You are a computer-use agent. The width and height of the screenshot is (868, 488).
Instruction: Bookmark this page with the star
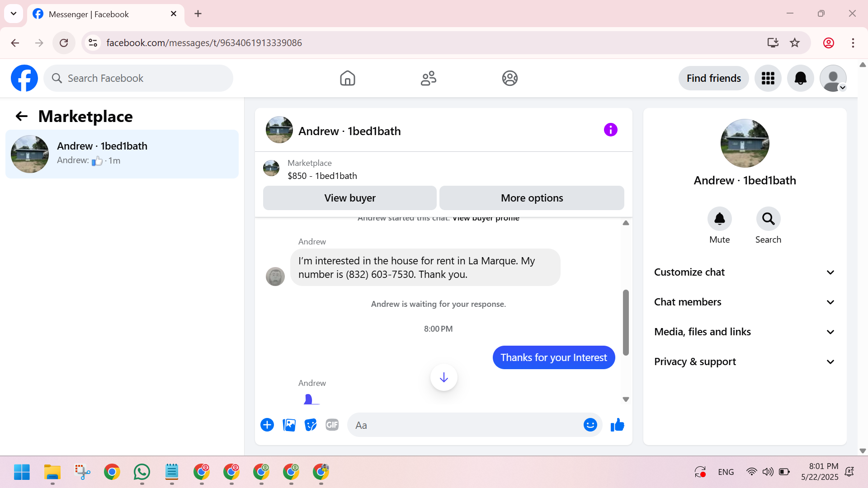(x=794, y=43)
